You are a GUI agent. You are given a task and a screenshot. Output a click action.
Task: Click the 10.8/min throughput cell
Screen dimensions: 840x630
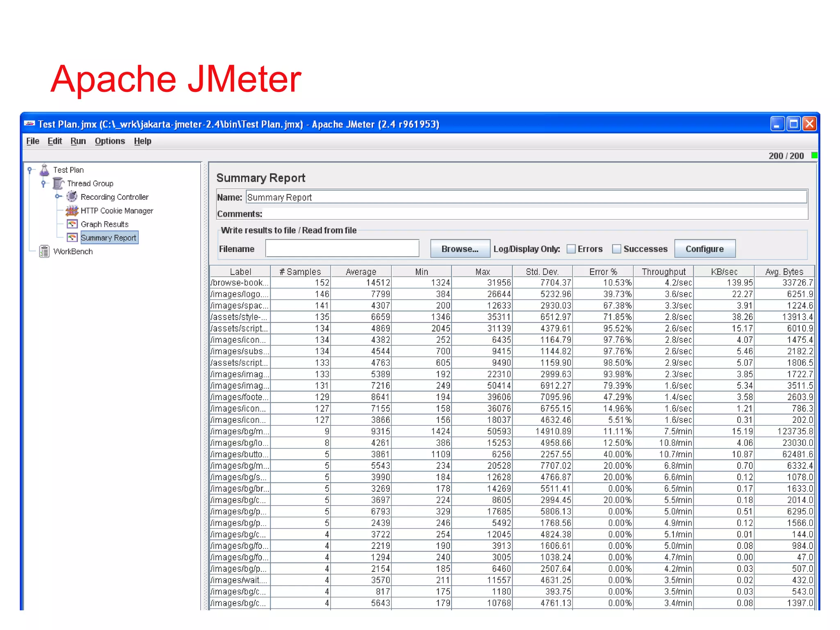tap(663, 443)
